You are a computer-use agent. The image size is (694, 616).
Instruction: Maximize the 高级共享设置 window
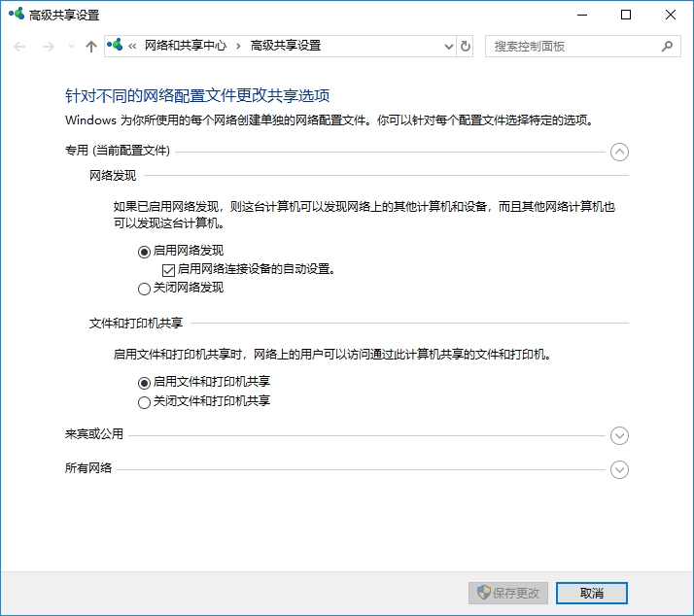pyautogui.click(x=626, y=15)
